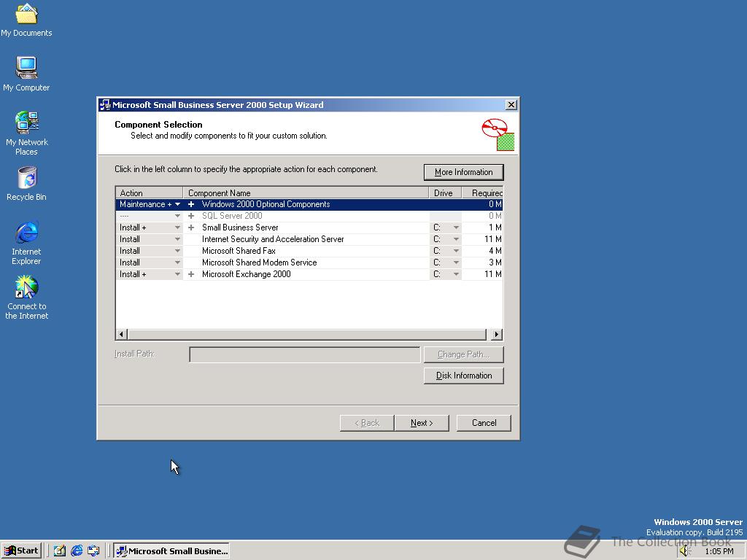Expand SQL Server 2000 plus sign

(191, 216)
